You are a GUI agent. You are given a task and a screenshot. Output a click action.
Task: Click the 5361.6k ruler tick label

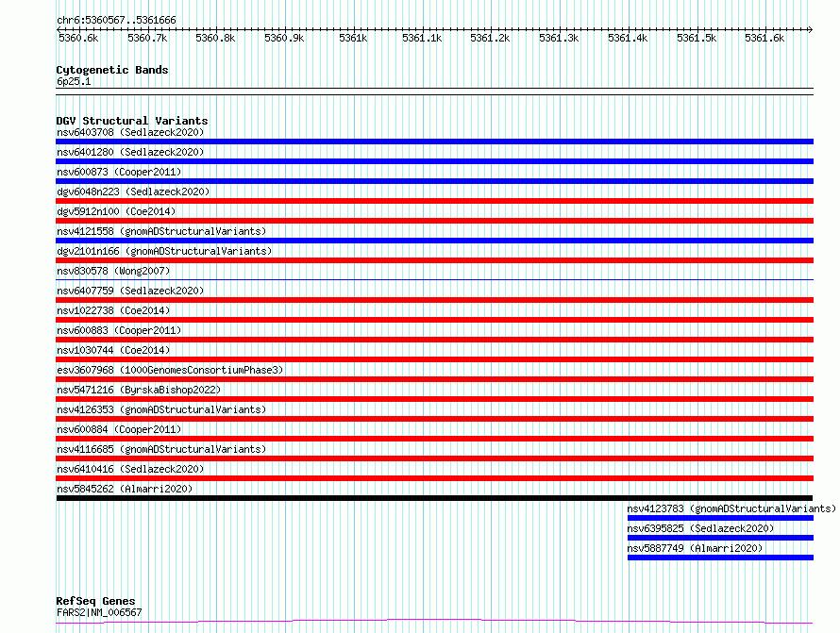(x=764, y=38)
